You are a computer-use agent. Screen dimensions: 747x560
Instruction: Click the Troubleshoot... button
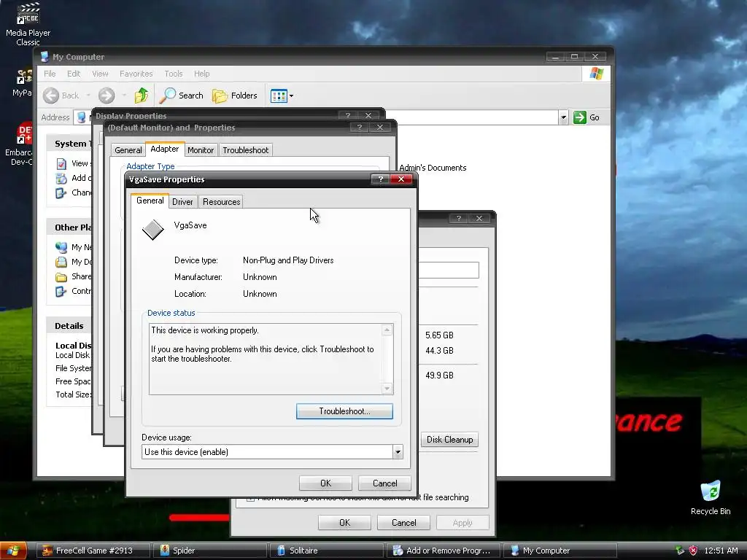click(344, 411)
